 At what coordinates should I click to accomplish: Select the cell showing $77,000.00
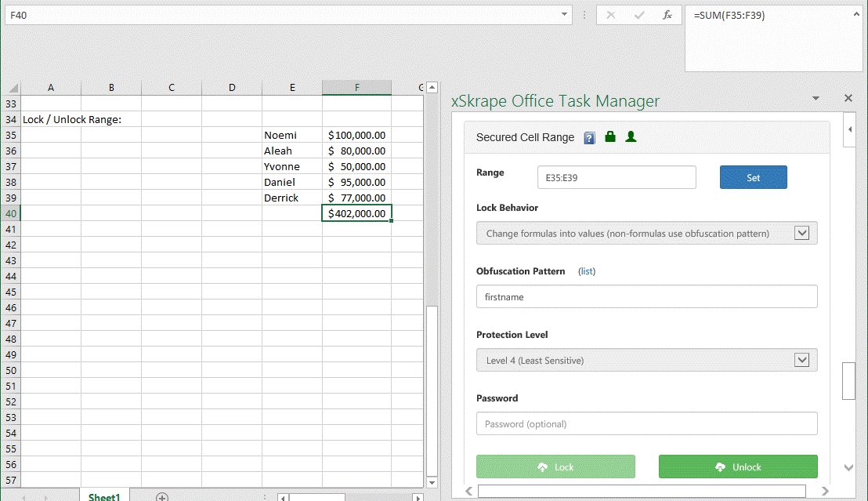pos(356,198)
